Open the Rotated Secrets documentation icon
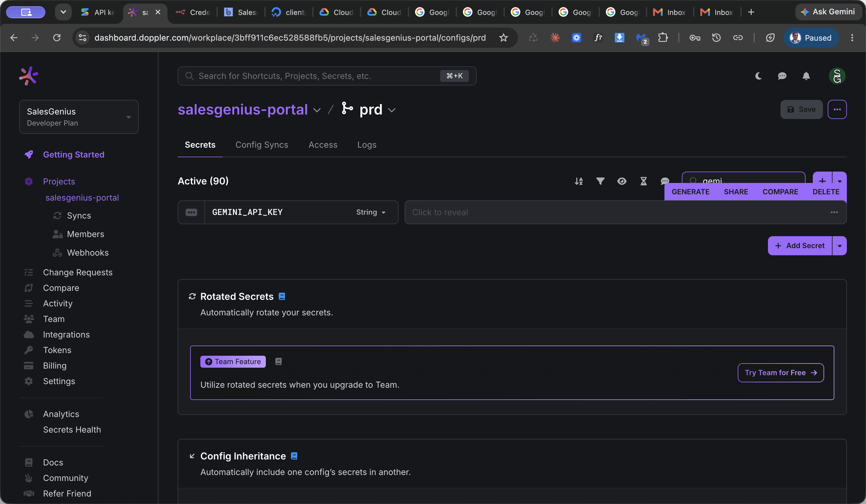This screenshot has width=866, height=504. tap(282, 296)
